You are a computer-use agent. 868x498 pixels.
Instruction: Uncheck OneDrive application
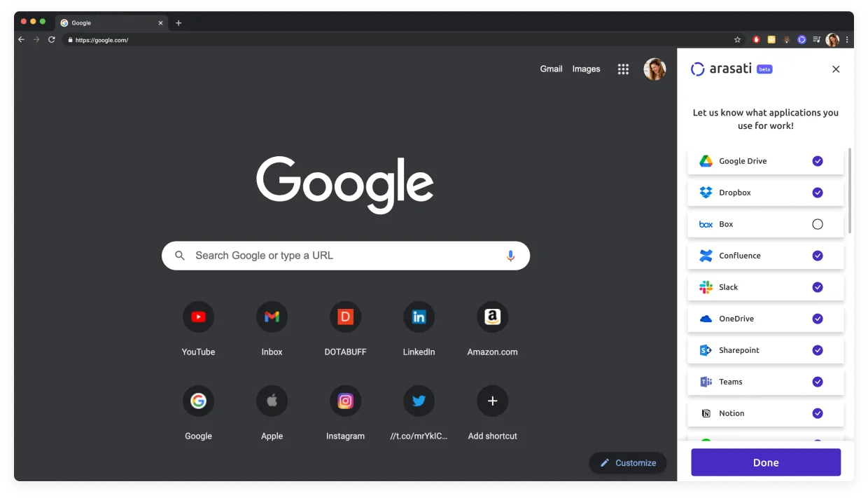[818, 319]
